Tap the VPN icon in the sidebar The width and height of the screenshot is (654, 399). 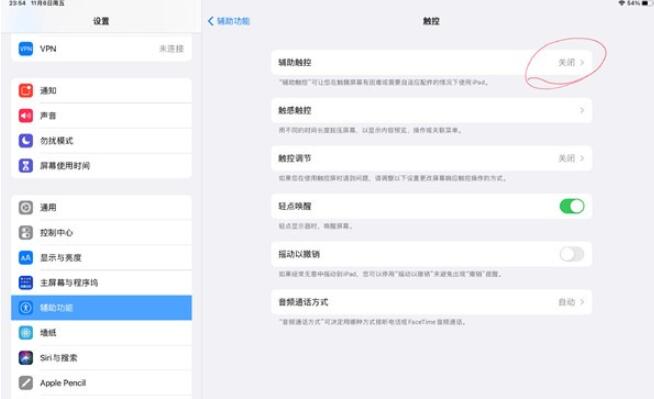(25, 49)
